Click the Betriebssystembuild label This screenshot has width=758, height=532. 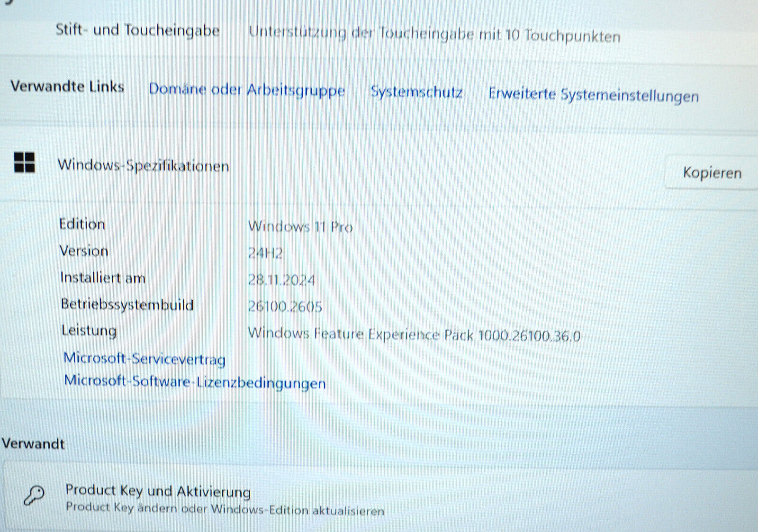(x=127, y=304)
